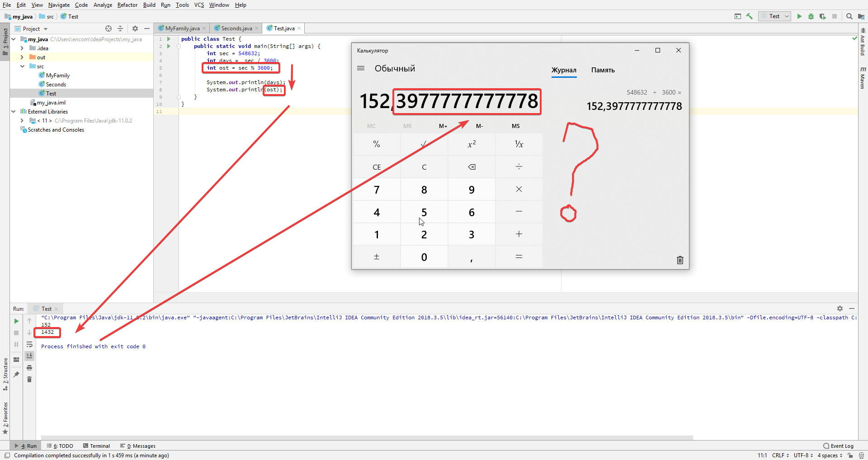The image size is (868, 460).
Task: Toggle scroll to end in Run console
Action: (29, 356)
